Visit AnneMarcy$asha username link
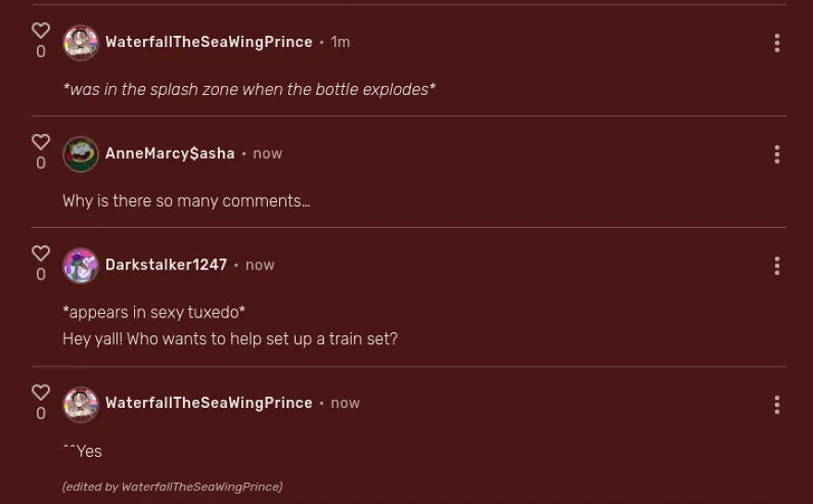Screen dimensions: 813x504 [170, 154]
